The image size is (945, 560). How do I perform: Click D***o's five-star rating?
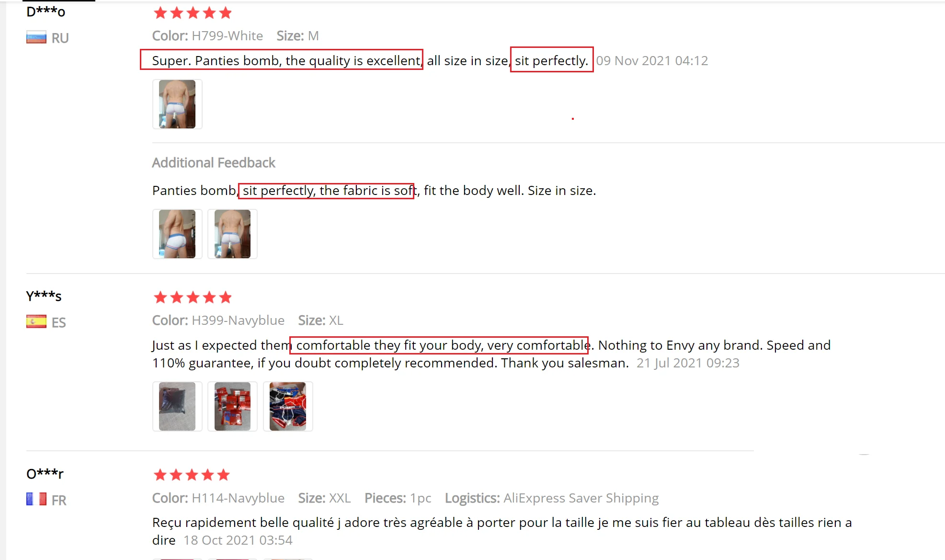click(193, 13)
